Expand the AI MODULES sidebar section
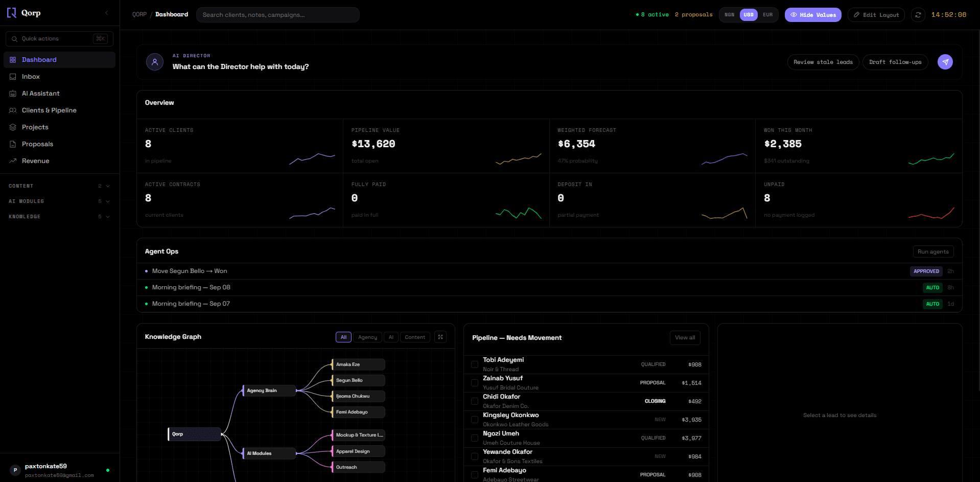Image resolution: width=980 pixels, height=482 pixels. coord(59,201)
